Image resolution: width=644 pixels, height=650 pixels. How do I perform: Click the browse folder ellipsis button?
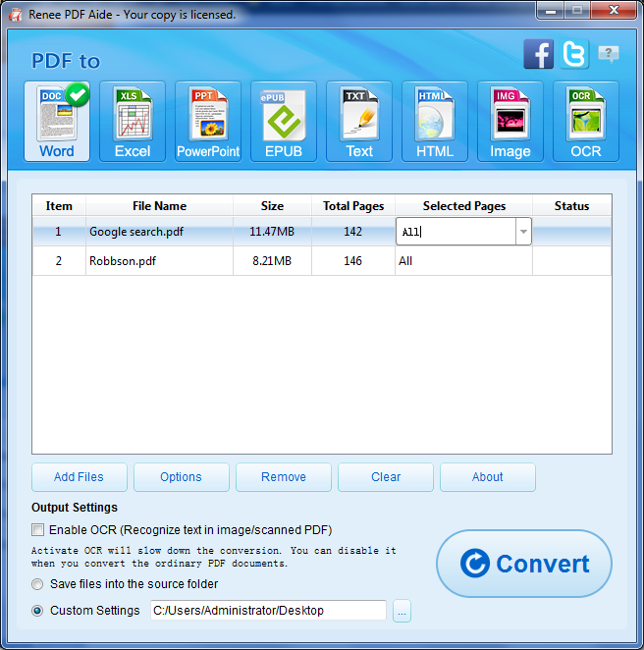[x=402, y=611]
